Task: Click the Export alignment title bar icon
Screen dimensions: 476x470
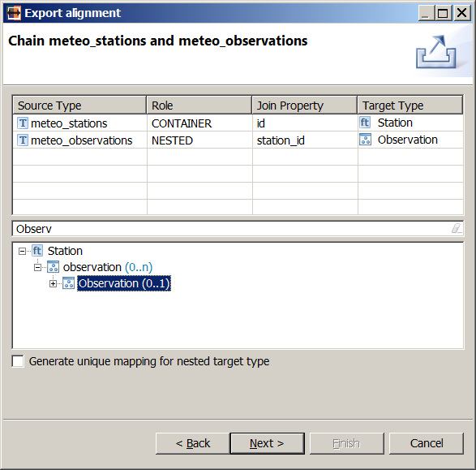Action: (14, 13)
